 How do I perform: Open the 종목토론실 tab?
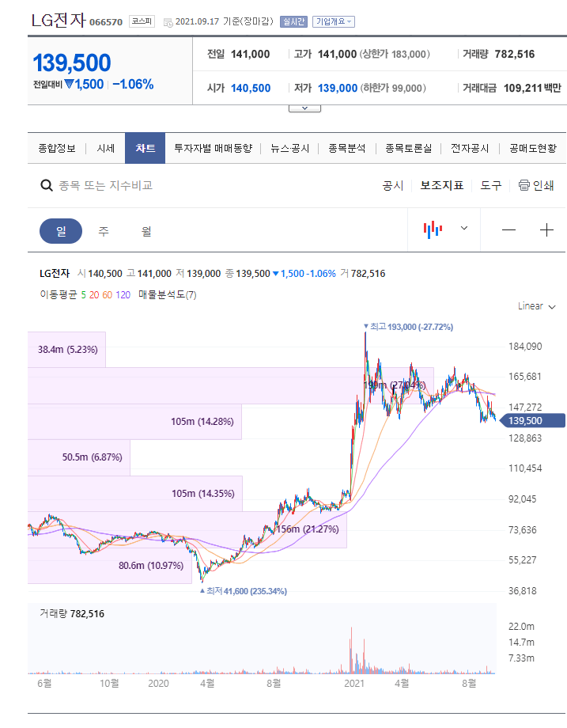pyautogui.click(x=408, y=148)
